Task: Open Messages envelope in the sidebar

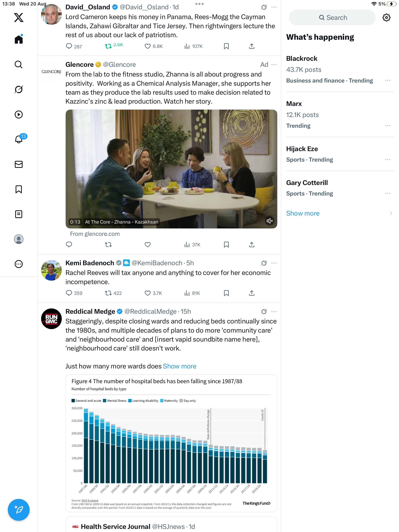Action: coord(19,164)
